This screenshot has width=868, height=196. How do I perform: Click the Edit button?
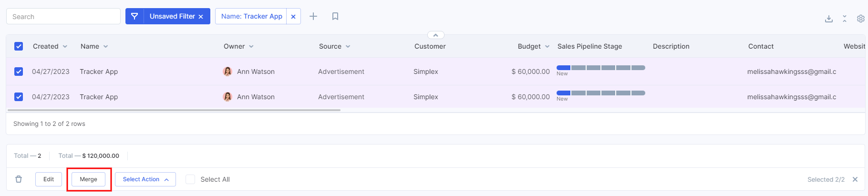(49, 179)
